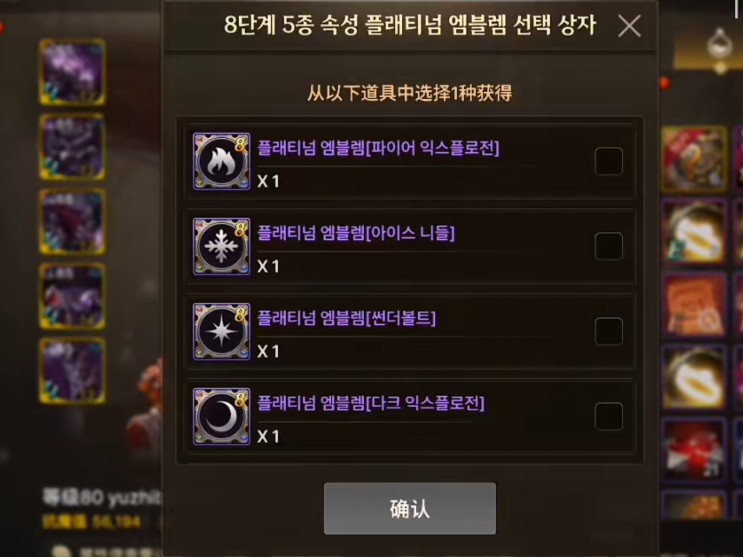Screen dimensions: 743x557
Task: Click the lower golden ring inventory item
Action: point(694,377)
